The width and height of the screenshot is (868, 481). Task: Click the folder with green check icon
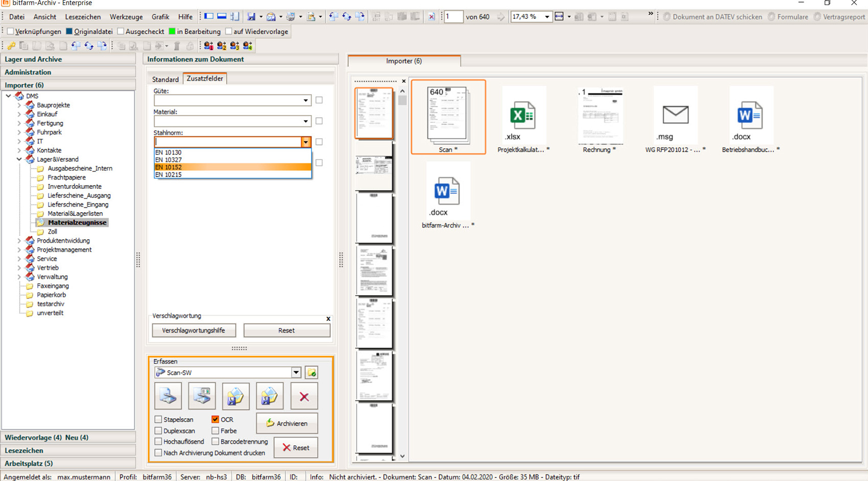(x=311, y=373)
